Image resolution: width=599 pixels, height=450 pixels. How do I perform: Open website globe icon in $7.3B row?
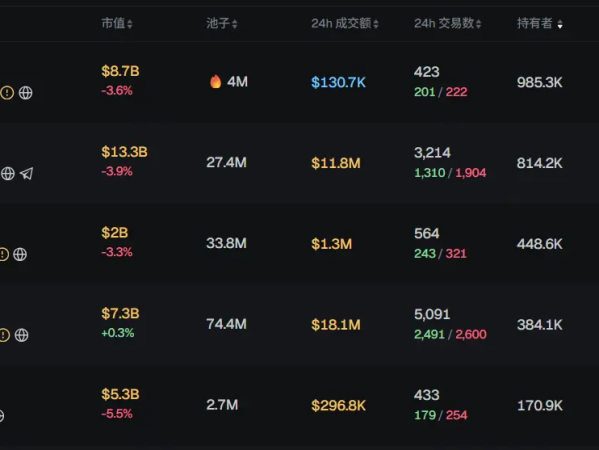[x=21, y=335]
